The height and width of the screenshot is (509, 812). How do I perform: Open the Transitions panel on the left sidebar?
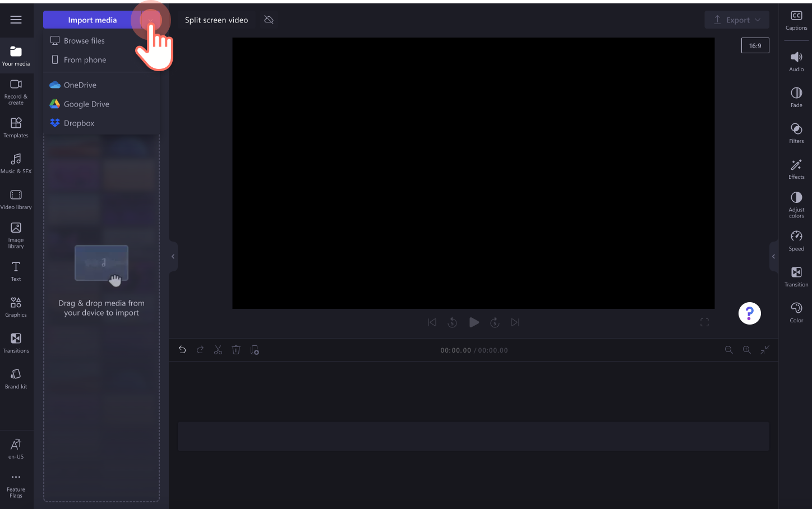[x=16, y=343]
